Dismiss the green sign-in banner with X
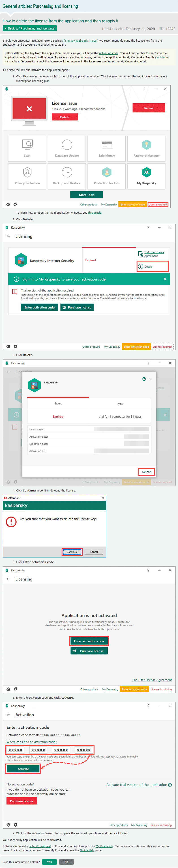This screenshot has height=868, width=178. (165, 279)
